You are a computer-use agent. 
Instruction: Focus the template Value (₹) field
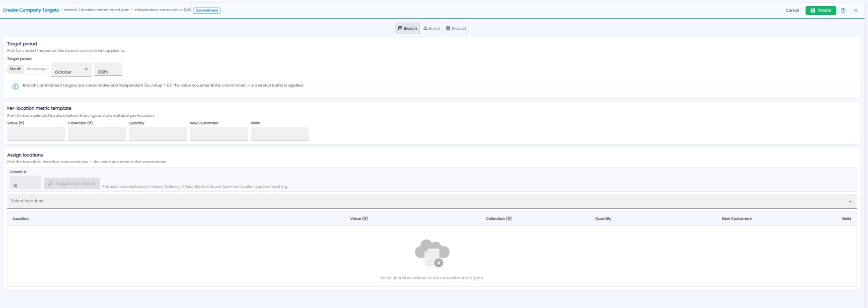(x=36, y=133)
